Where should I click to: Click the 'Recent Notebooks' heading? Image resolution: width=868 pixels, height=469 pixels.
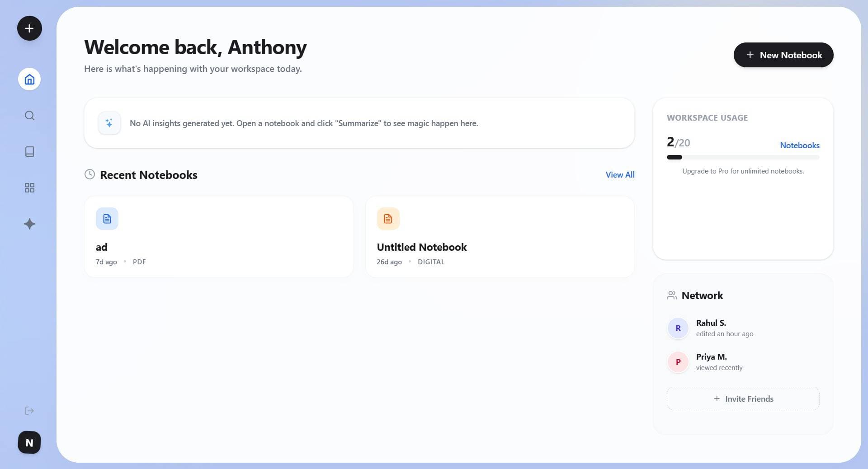(x=149, y=175)
